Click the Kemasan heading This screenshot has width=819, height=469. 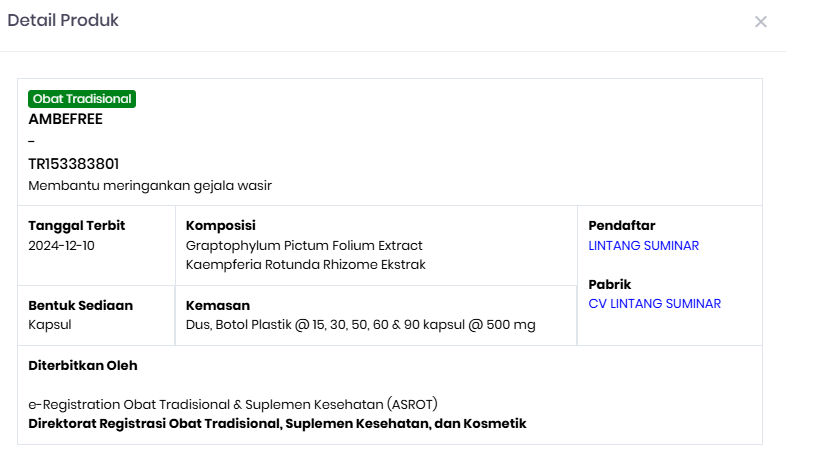point(218,305)
